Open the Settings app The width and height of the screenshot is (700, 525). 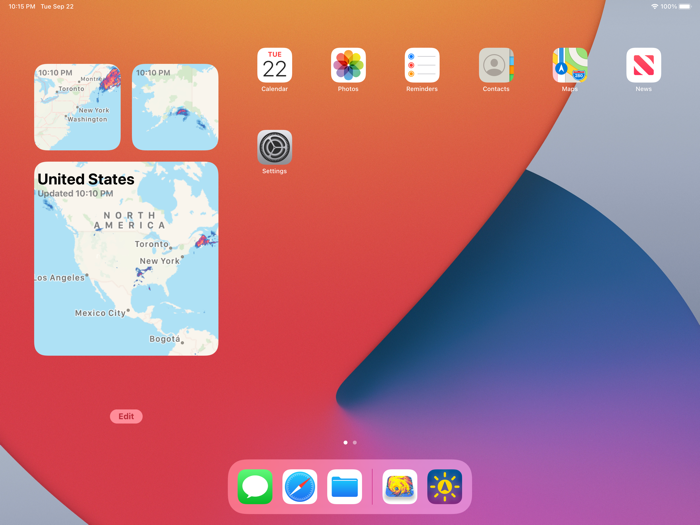[x=275, y=147]
